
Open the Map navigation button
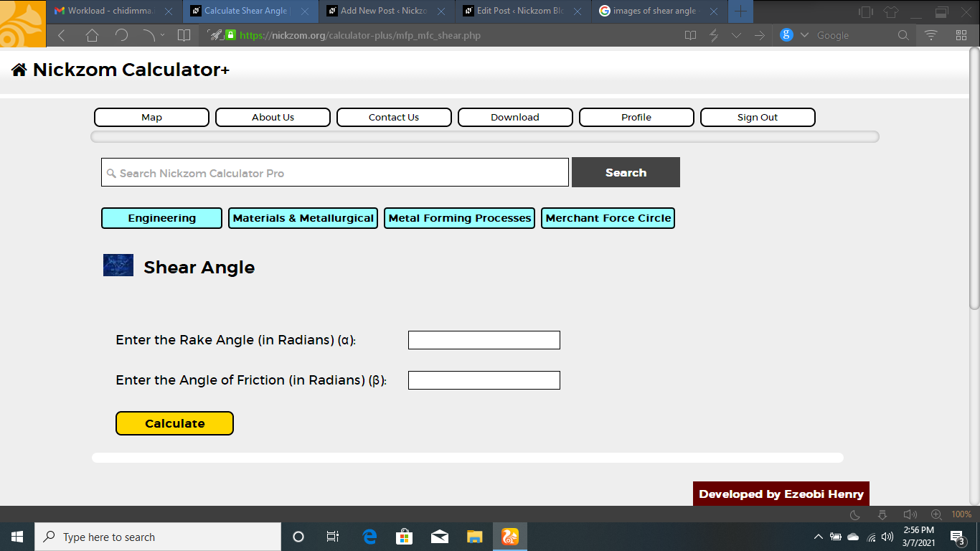tap(151, 117)
